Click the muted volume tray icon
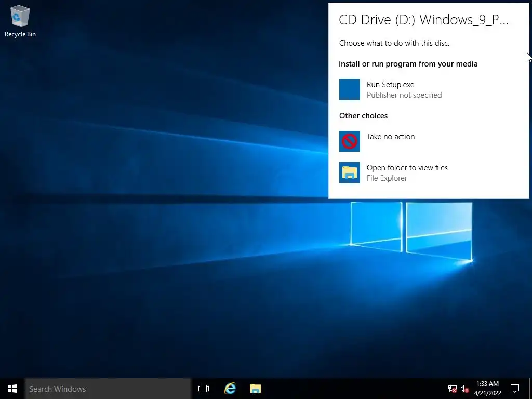This screenshot has height=399, width=532. (x=465, y=389)
